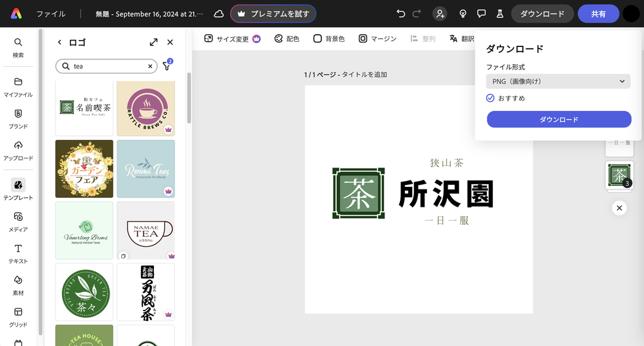The height and width of the screenshot is (346, 644).
Task: Select the Rattle Brews Co. logo template
Action: pos(146,108)
